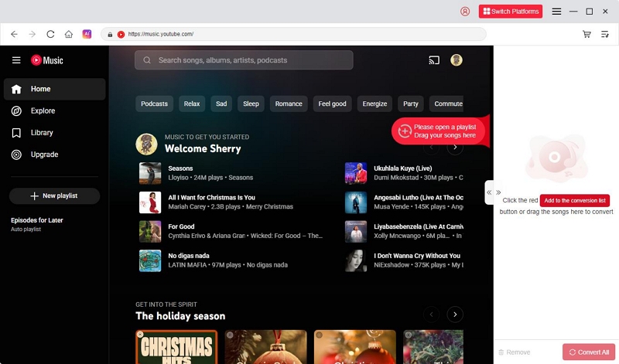Select Home in the sidebar

54,89
